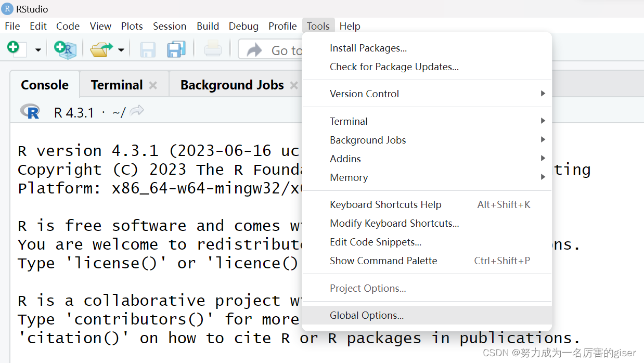Viewport: 644px width, 363px height.
Task: Click the Go to file search box
Action: click(x=271, y=50)
